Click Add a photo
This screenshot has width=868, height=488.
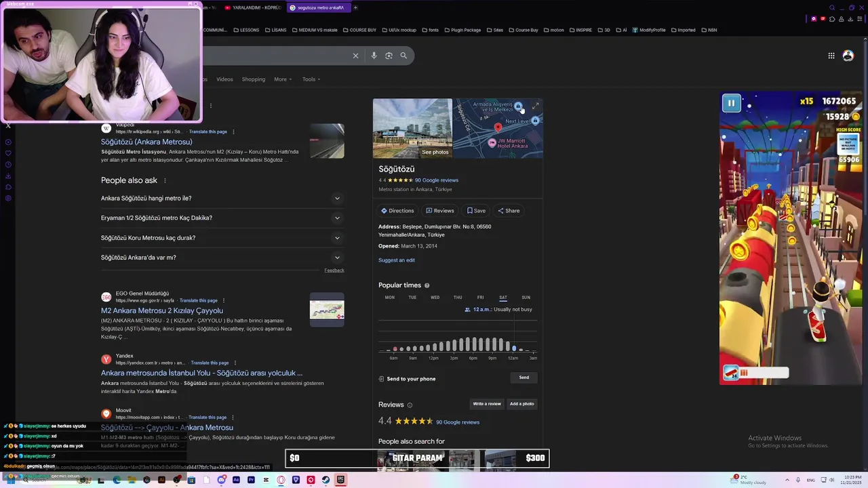coord(522,404)
